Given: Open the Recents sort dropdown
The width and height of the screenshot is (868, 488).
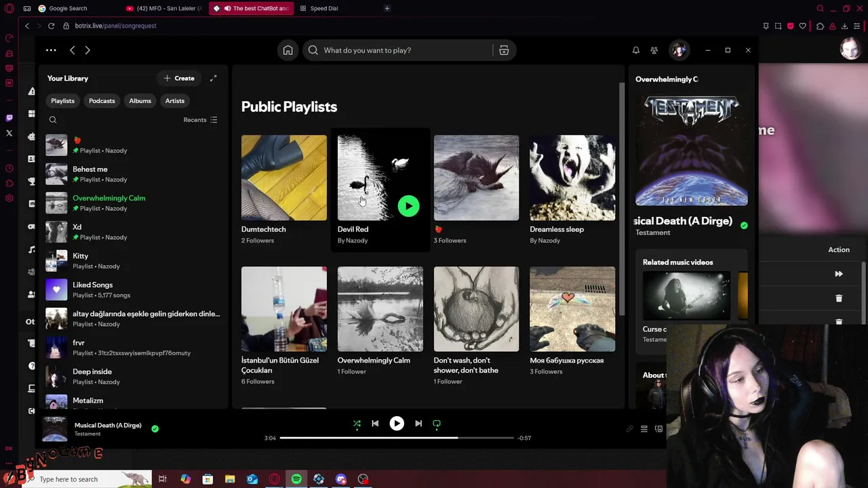Looking at the screenshot, I should 200,120.
